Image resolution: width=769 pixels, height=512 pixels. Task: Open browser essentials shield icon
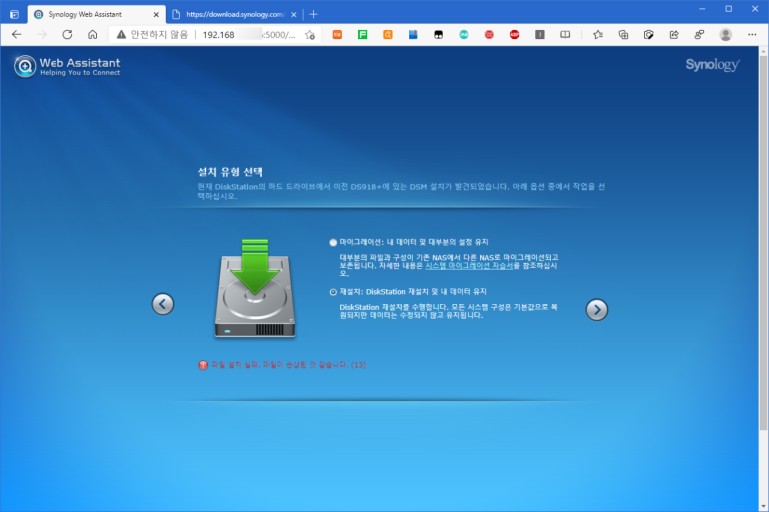[648, 34]
